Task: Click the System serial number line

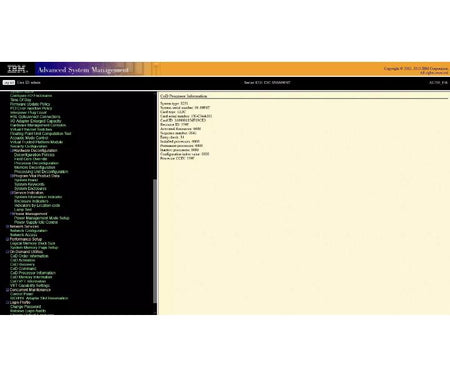Action: (x=185, y=108)
